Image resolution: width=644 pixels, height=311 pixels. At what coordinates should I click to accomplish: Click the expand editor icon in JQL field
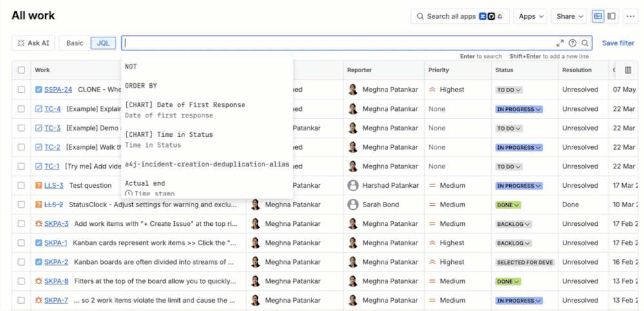[x=560, y=43]
